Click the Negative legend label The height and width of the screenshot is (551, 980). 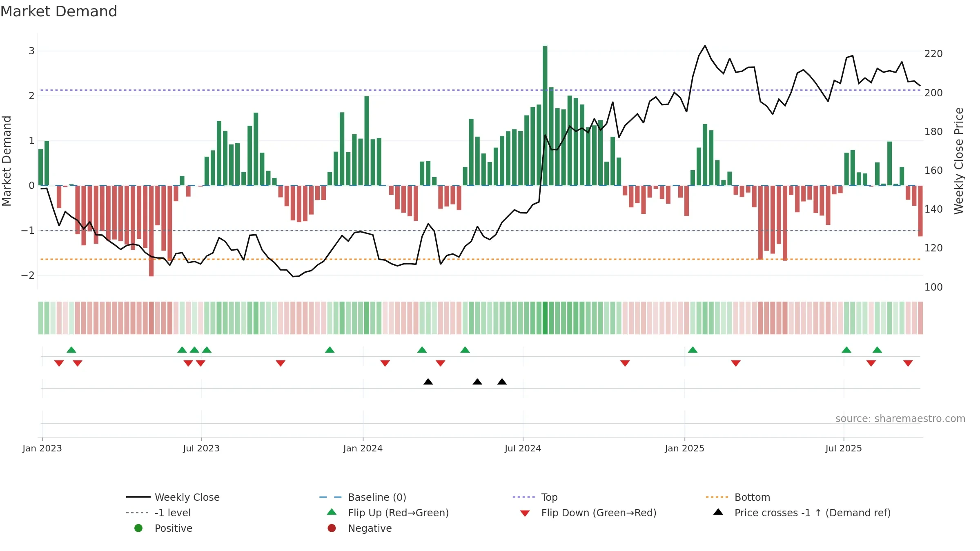click(x=370, y=528)
